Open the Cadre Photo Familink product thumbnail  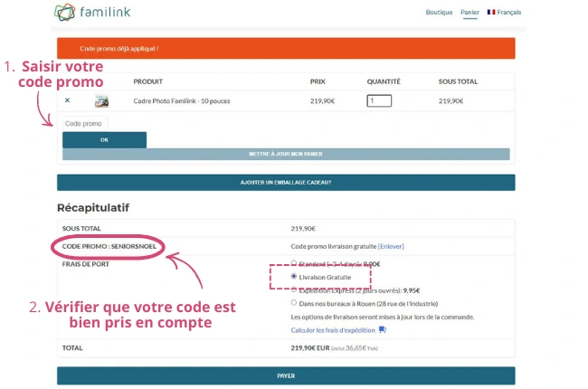(101, 101)
